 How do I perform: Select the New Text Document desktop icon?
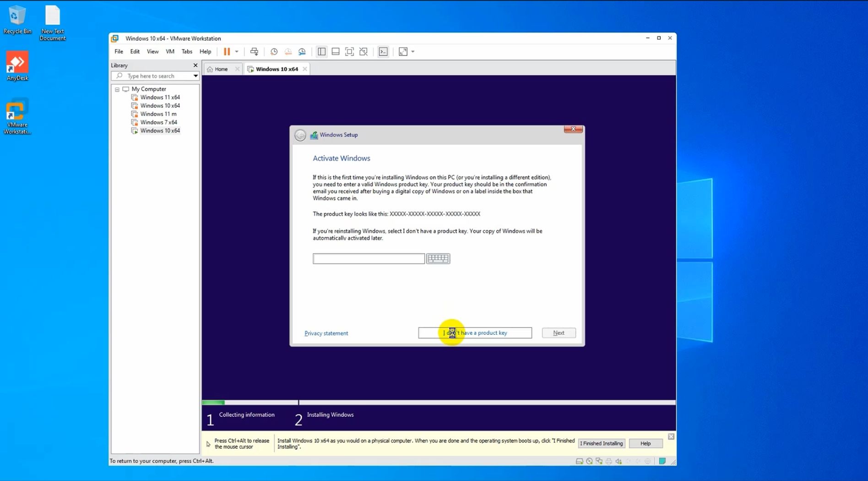coord(52,23)
